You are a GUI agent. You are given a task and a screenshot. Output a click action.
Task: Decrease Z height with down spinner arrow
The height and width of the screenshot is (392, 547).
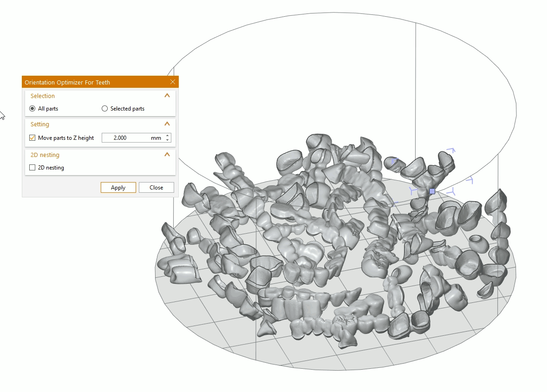point(168,140)
